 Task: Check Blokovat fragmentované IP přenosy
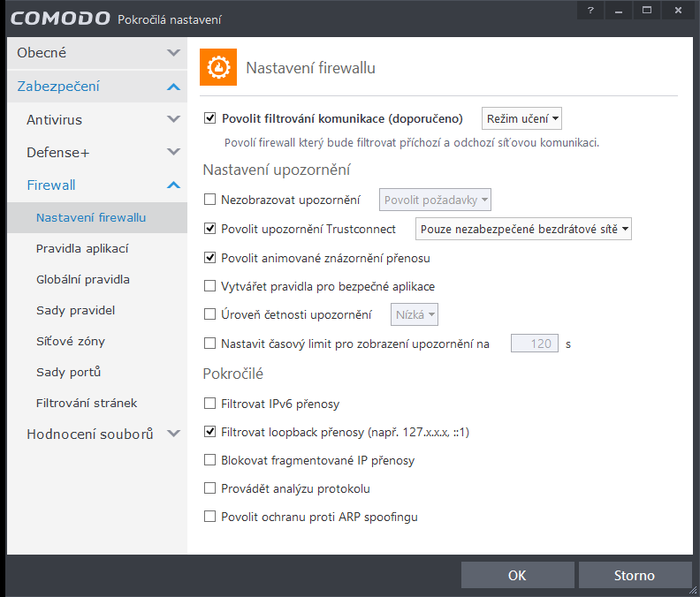210,460
